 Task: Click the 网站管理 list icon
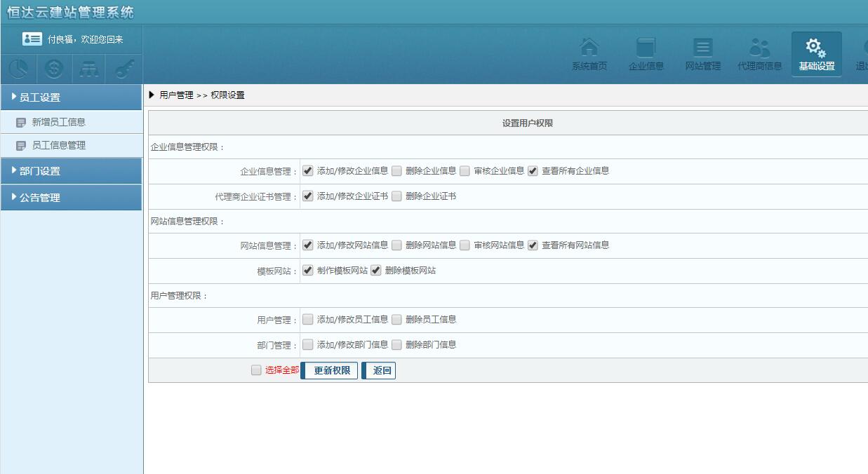(x=702, y=48)
